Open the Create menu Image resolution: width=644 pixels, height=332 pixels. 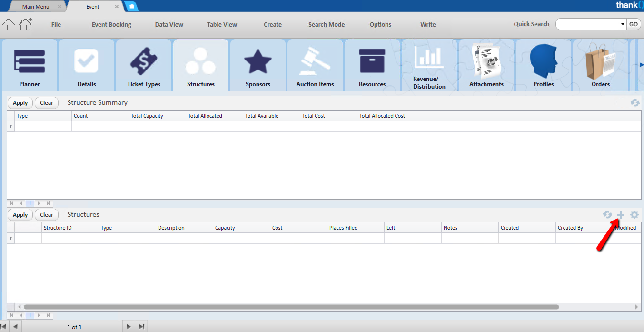(273, 24)
